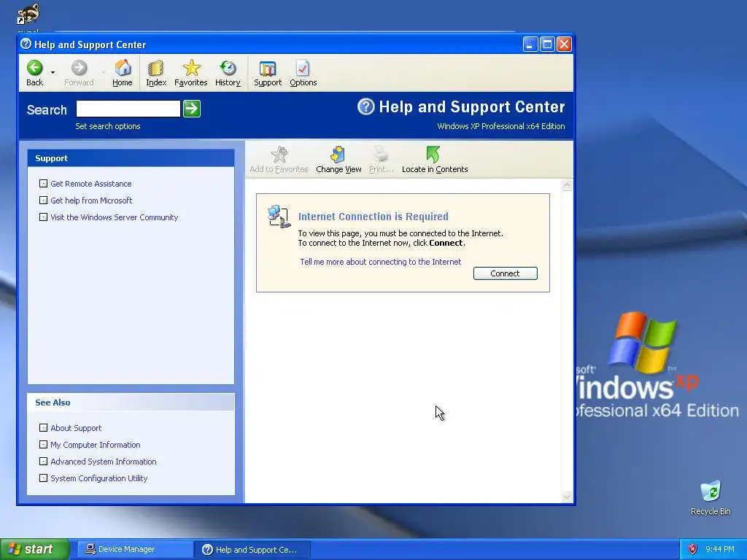
Task: Close the Help and Support Center window
Action: pyautogui.click(x=564, y=44)
